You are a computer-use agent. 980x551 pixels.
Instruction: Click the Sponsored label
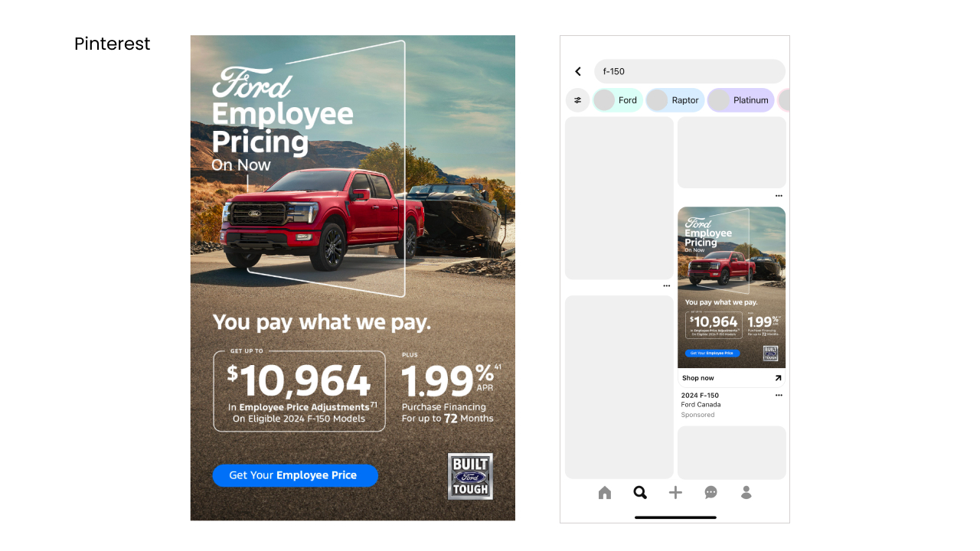click(x=697, y=415)
